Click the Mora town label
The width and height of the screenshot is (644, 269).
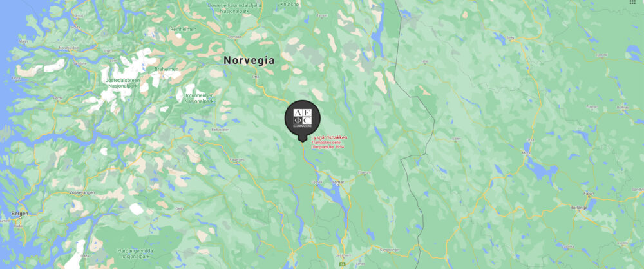[x=526, y=152]
